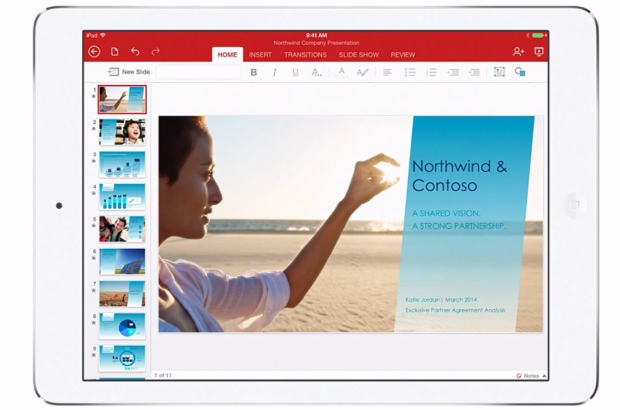Open the TRANSITIONS tab
The height and width of the screenshot is (410, 620).
(305, 54)
